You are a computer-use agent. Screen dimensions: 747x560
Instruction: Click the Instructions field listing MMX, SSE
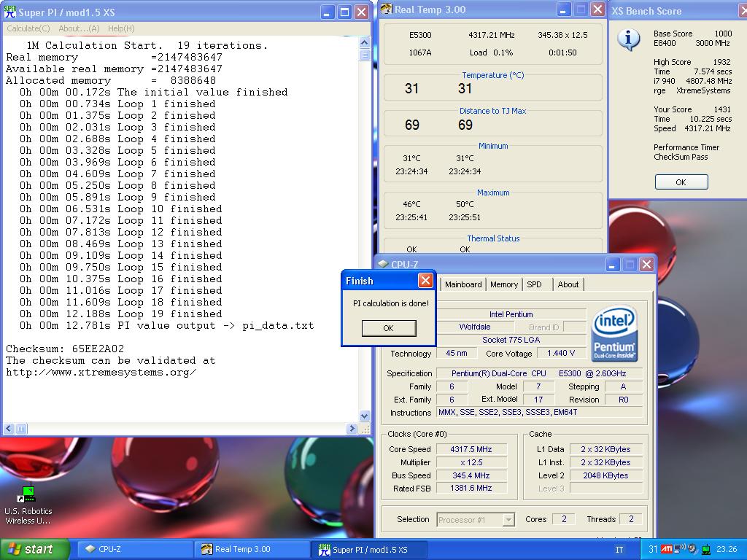(540, 413)
